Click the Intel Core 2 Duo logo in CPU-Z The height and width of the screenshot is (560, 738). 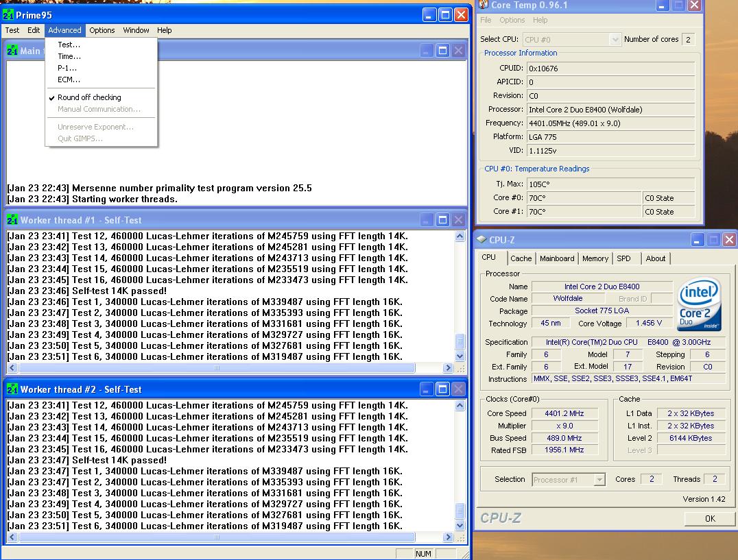pos(700,304)
